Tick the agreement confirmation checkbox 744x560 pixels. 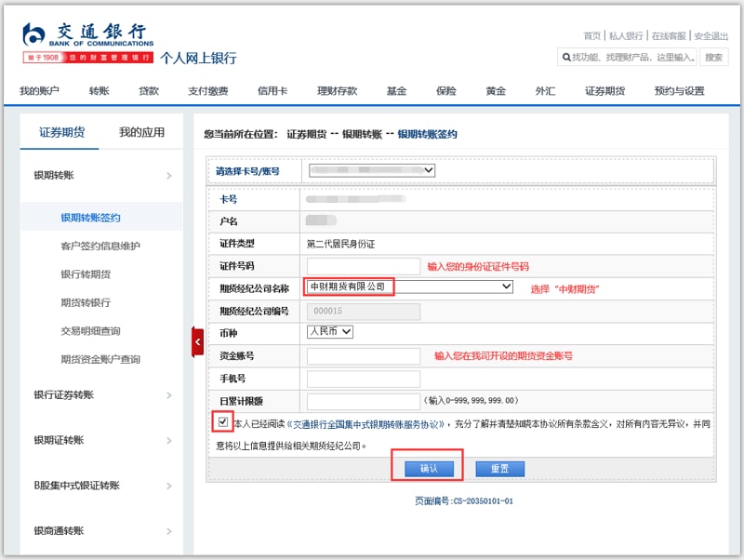click(221, 421)
